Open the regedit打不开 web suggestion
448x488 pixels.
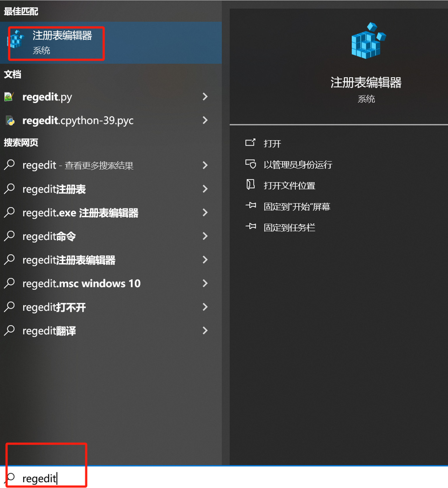tap(111, 307)
